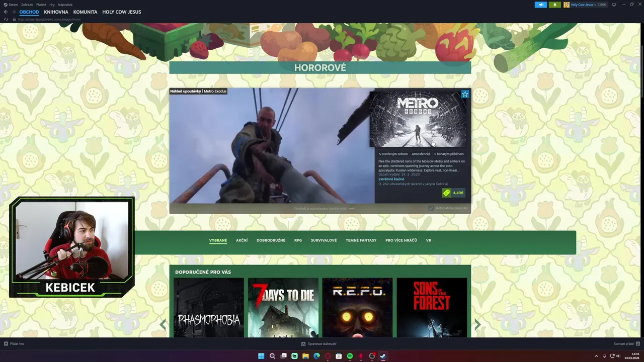This screenshot has width=644, height=362.
Task: Click the plus icon beside Přidat hru
Action: click(6, 344)
